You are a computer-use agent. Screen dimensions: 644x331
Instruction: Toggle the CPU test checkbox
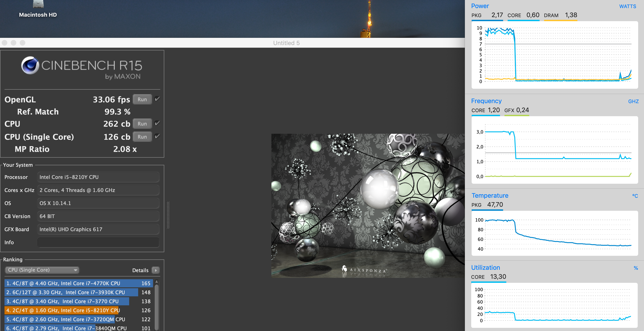tap(157, 123)
